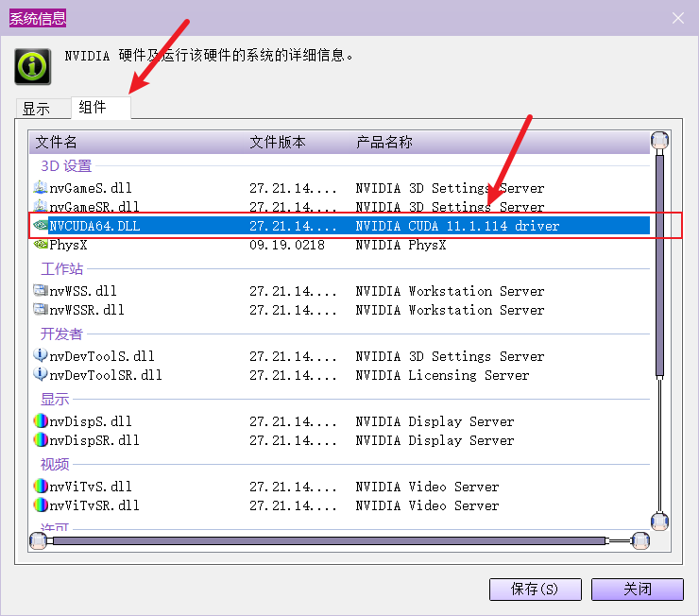Close the 系统信息 dialog window

point(678,18)
